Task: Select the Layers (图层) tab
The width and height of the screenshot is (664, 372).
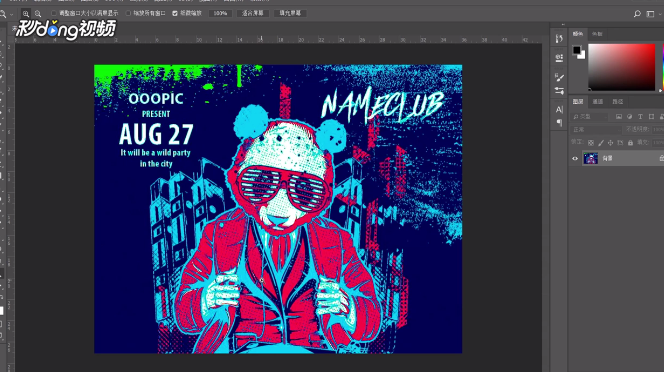Action: click(x=578, y=102)
